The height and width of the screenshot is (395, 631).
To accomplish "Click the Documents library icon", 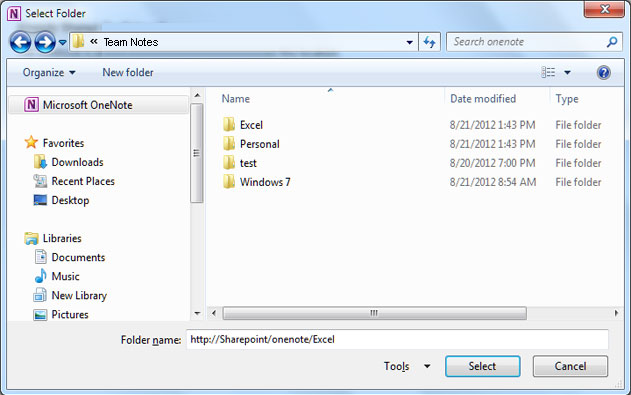I will [40, 257].
